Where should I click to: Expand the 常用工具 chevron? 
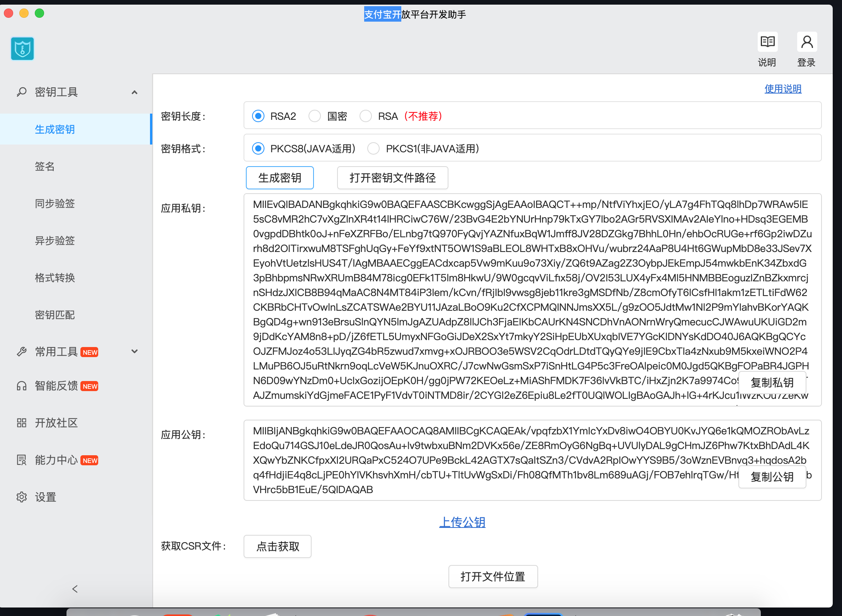tap(135, 351)
